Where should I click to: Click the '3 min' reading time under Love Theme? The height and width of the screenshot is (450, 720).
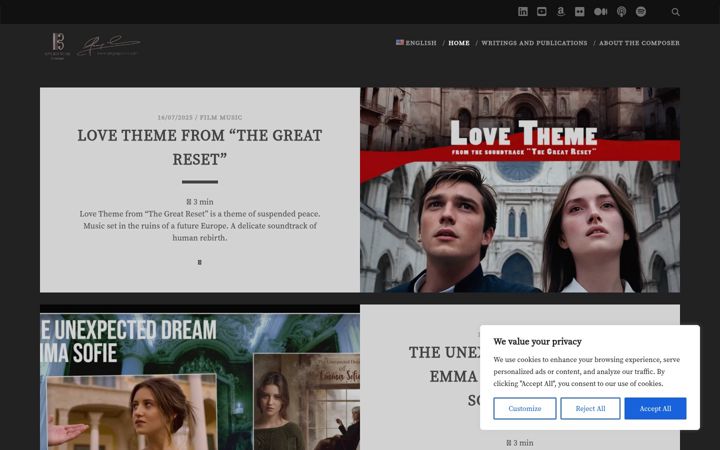coord(200,202)
